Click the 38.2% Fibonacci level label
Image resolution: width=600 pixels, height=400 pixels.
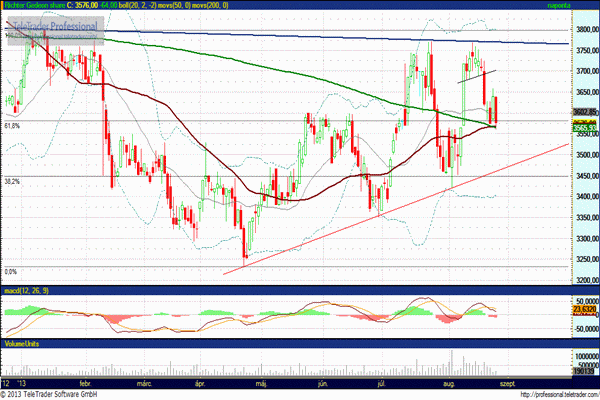(x=12, y=181)
